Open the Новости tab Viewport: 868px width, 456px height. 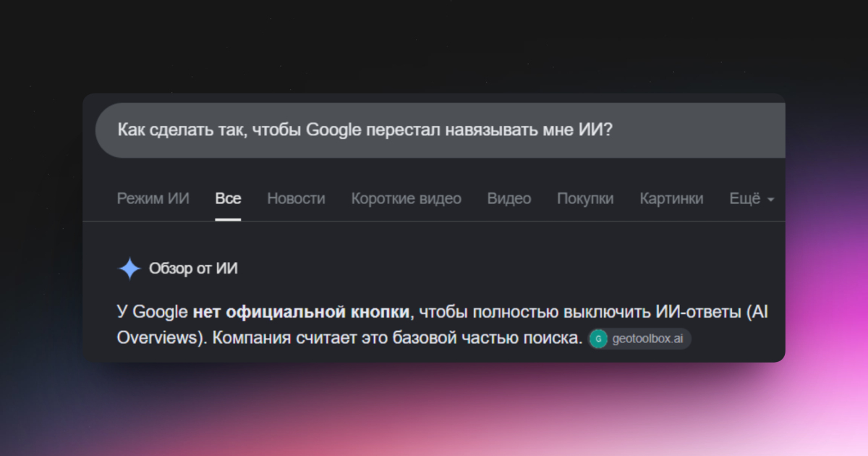pos(296,198)
